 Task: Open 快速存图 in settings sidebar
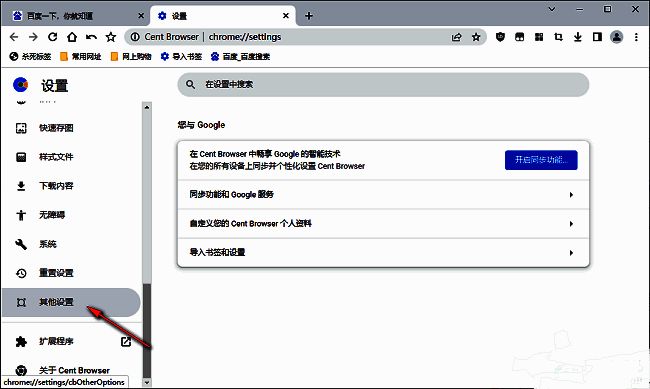(71, 128)
